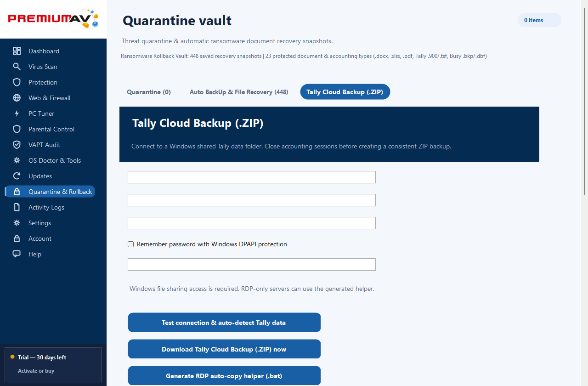Click Generate RDP auto-copy helper (.bat)
588x386 pixels.
tap(224, 375)
